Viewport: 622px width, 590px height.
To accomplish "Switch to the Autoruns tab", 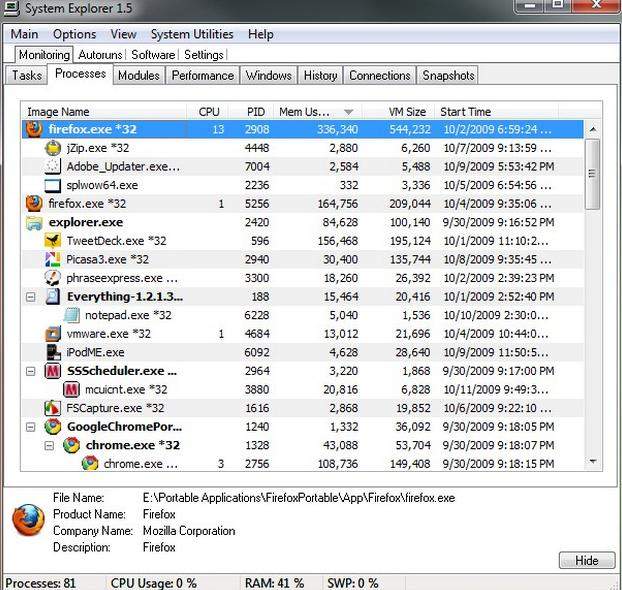I will point(100,55).
